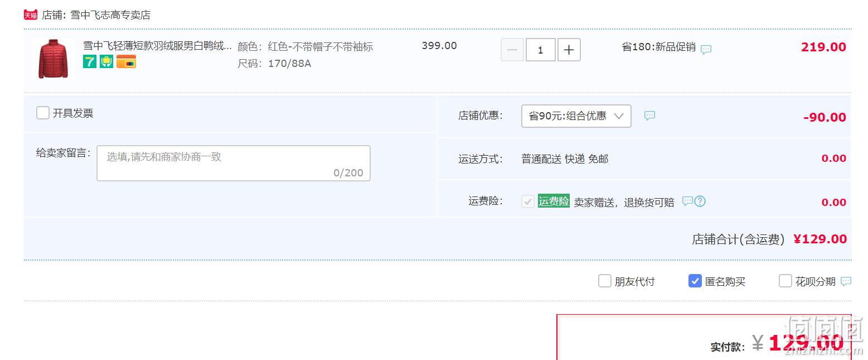Enable the 朋友代付 checkbox
This screenshot has width=868, height=360.
tap(605, 281)
